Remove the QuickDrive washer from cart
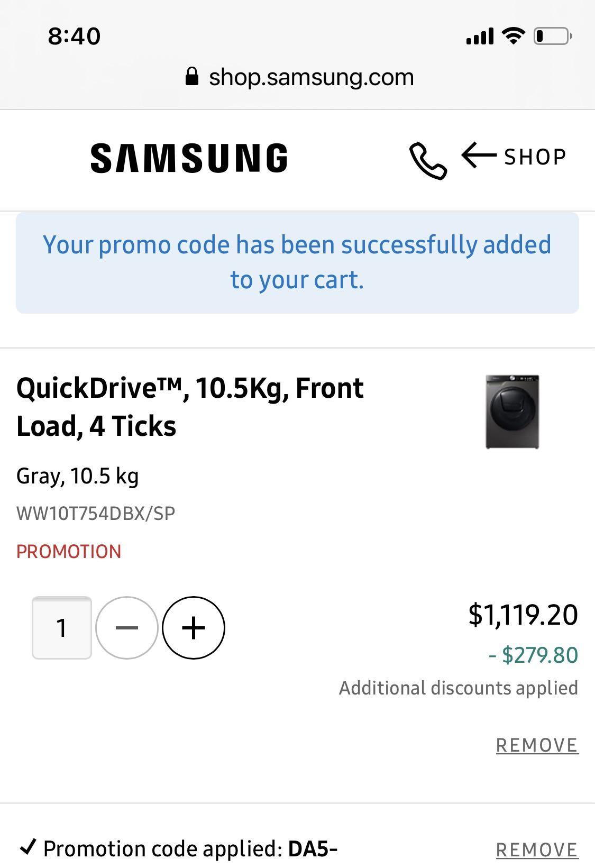This screenshot has width=595, height=868. click(536, 745)
